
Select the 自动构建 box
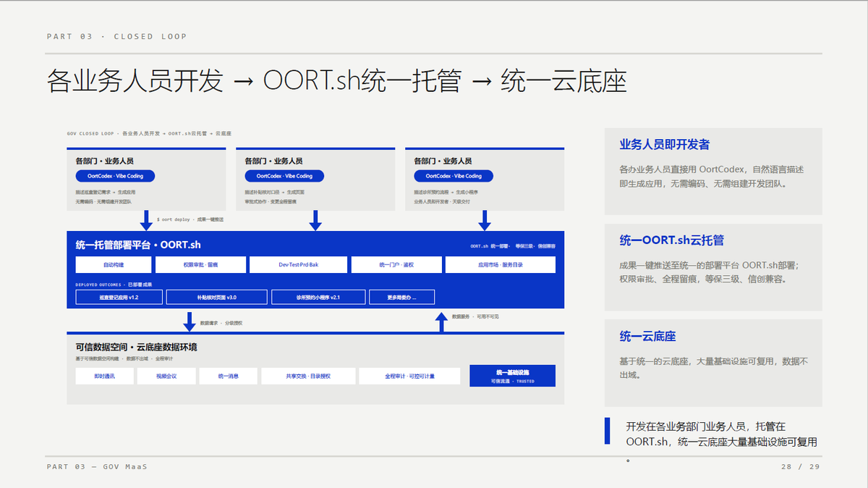click(x=114, y=265)
